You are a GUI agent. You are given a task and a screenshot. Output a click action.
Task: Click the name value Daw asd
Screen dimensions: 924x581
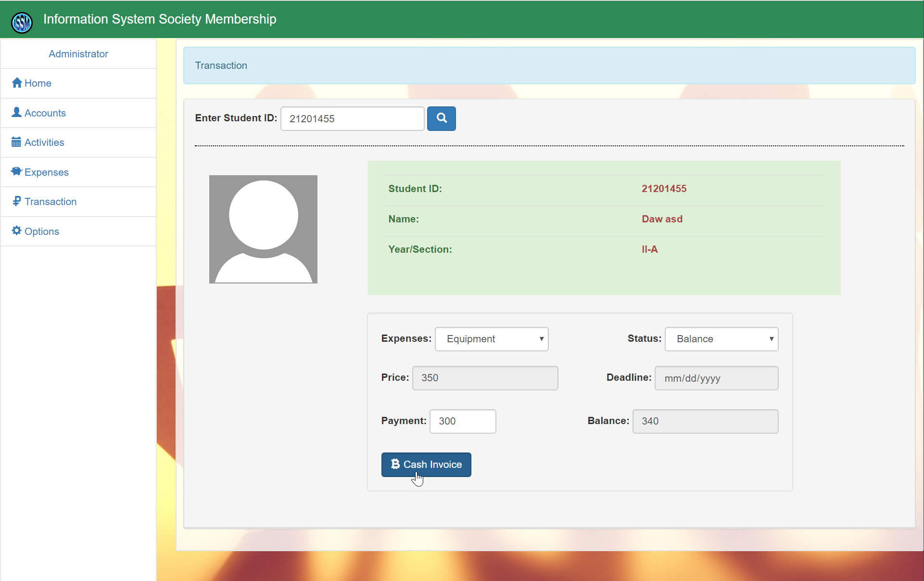(662, 219)
